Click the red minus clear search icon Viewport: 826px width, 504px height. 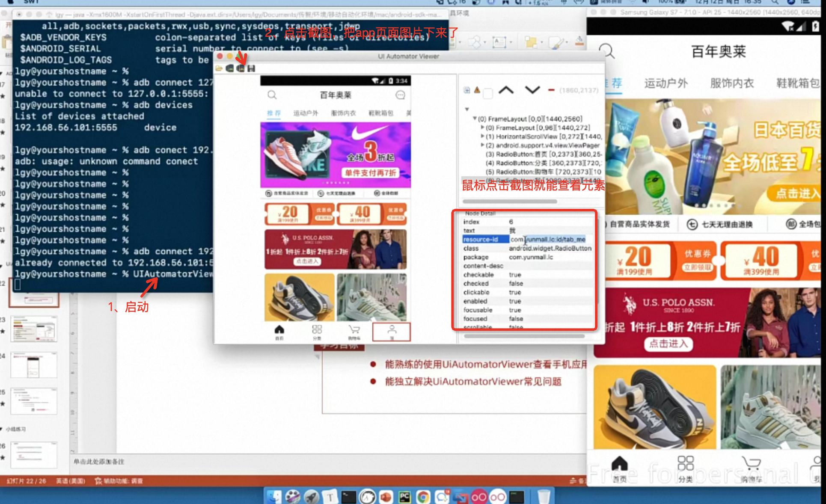(x=551, y=90)
